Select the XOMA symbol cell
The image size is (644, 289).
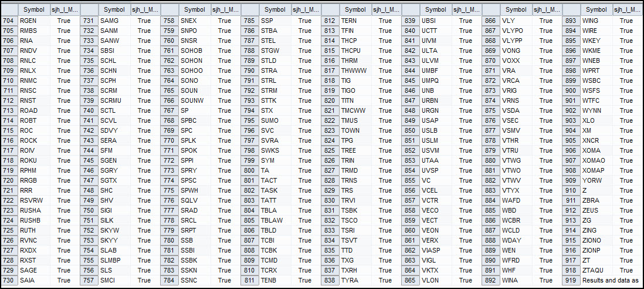click(596, 150)
